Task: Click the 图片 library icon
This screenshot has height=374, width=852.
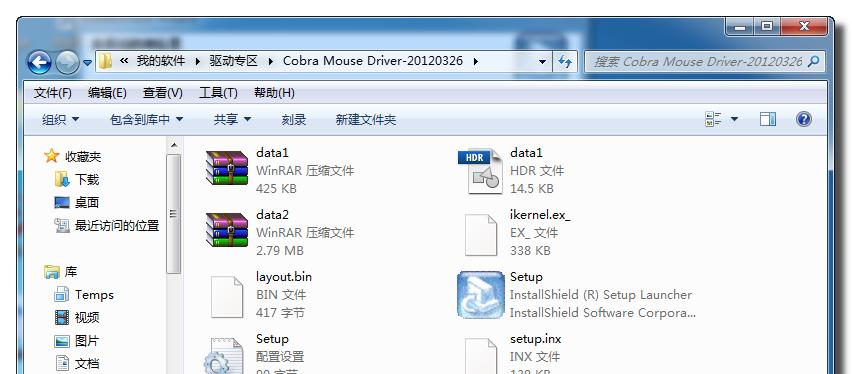Action: point(62,341)
